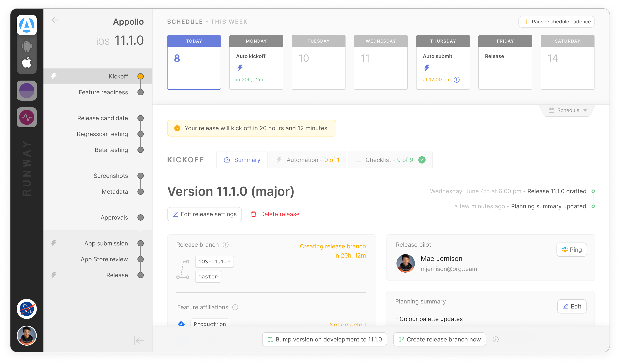Select the Monday Auto kickoff day card
Screen dimensions: 620x364
click(256, 62)
